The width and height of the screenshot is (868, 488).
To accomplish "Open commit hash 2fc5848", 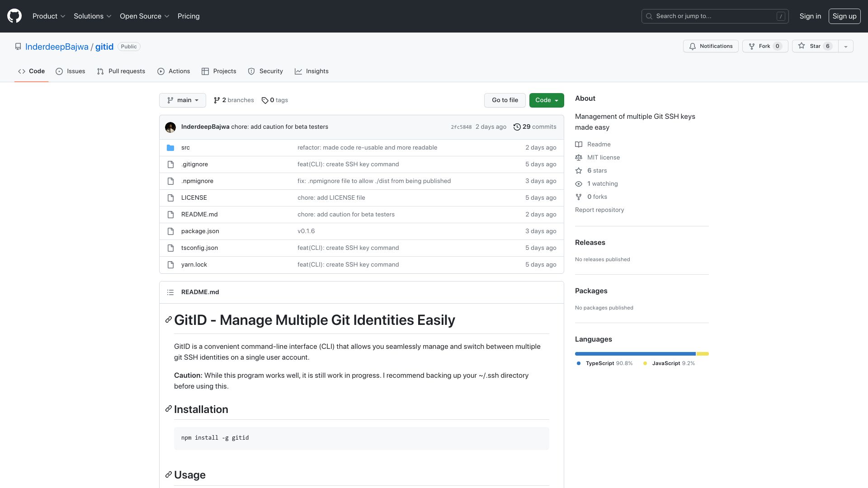I will pyautogui.click(x=461, y=127).
